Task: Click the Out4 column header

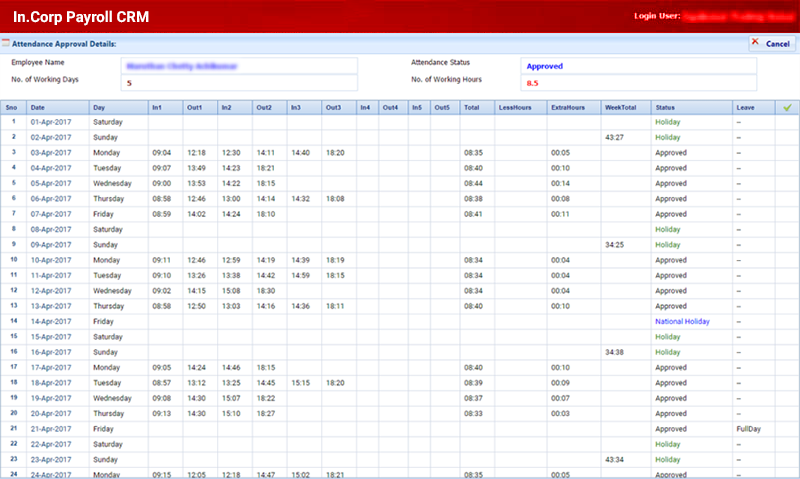Action: point(393,108)
